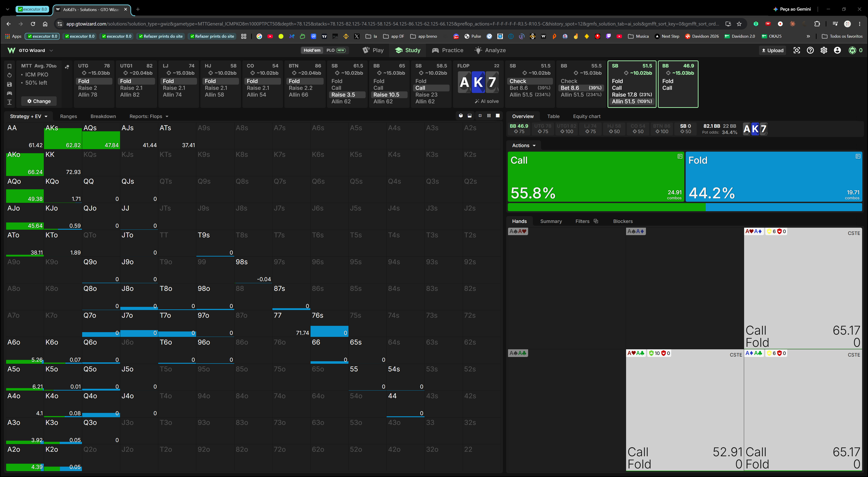This screenshot has height=477, width=868.
Task: Open the Blockers tab
Action: pyautogui.click(x=623, y=221)
